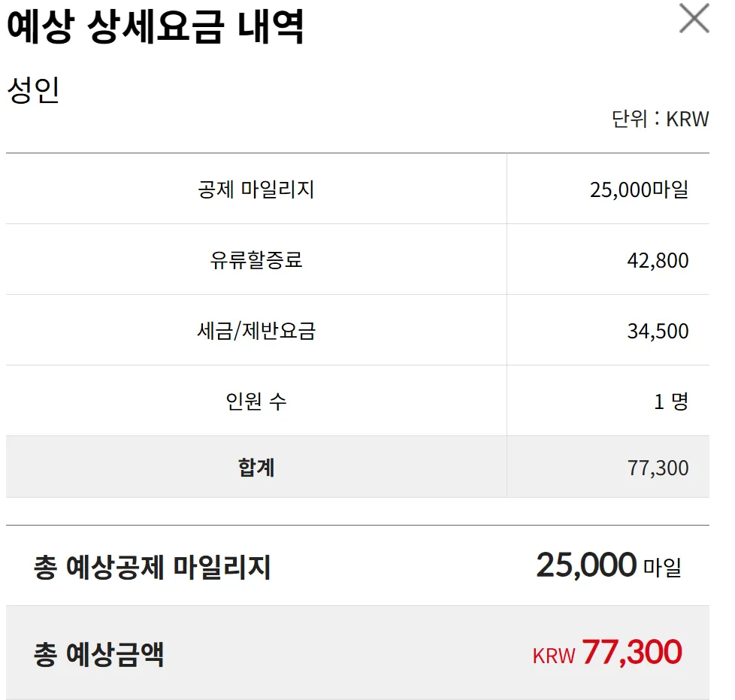Click the 총 예상금액 label
The image size is (735, 700).
[98, 654]
